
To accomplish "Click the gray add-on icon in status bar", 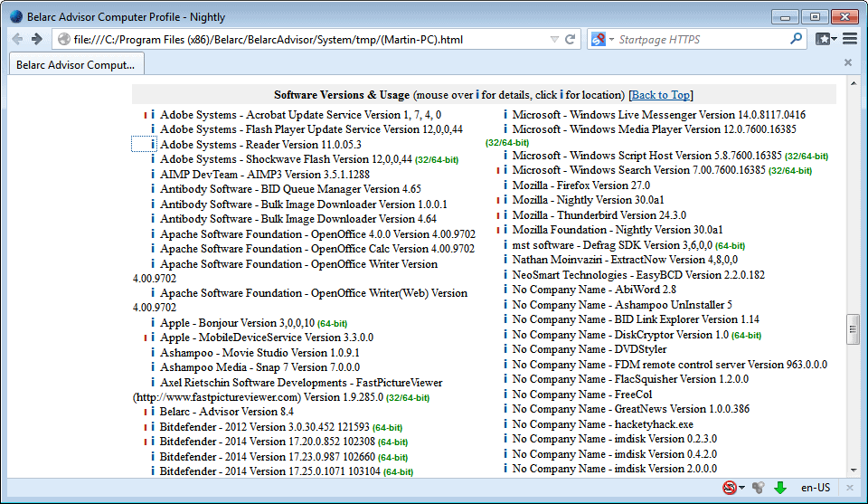I will (x=758, y=488).
